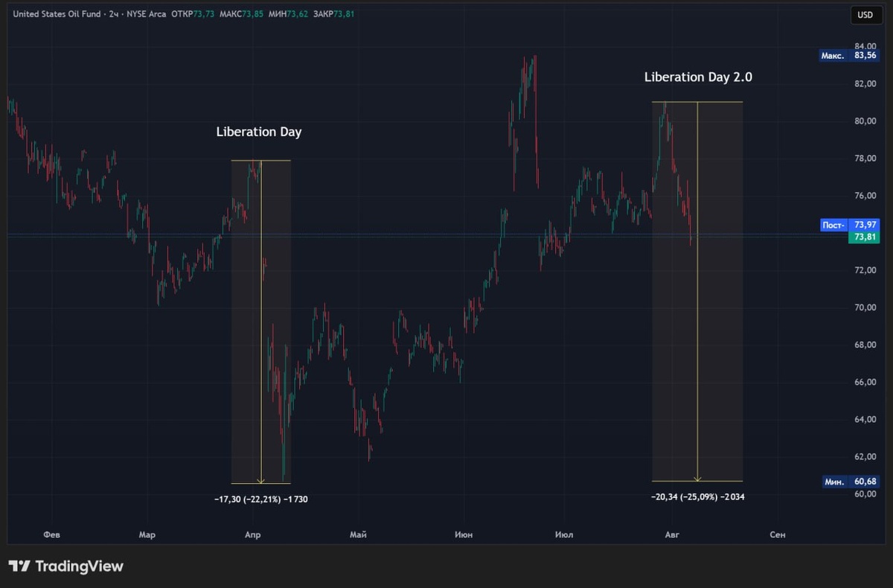This screenshot has width=893, height=588.
Task: Click the United States Oil Fund symbol title
Action: pos(56,14)
